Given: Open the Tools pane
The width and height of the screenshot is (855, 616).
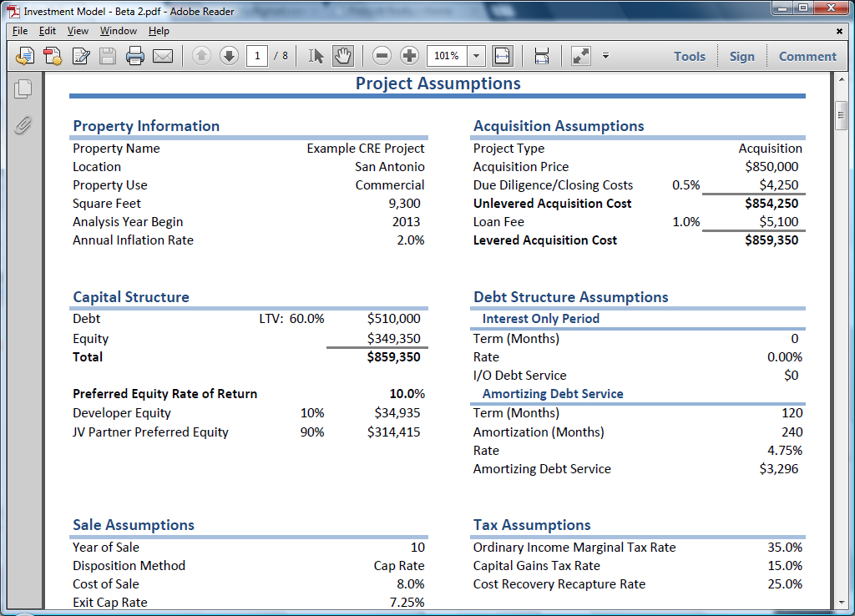Looking at the screenshot, I should (x=689, y=56).
